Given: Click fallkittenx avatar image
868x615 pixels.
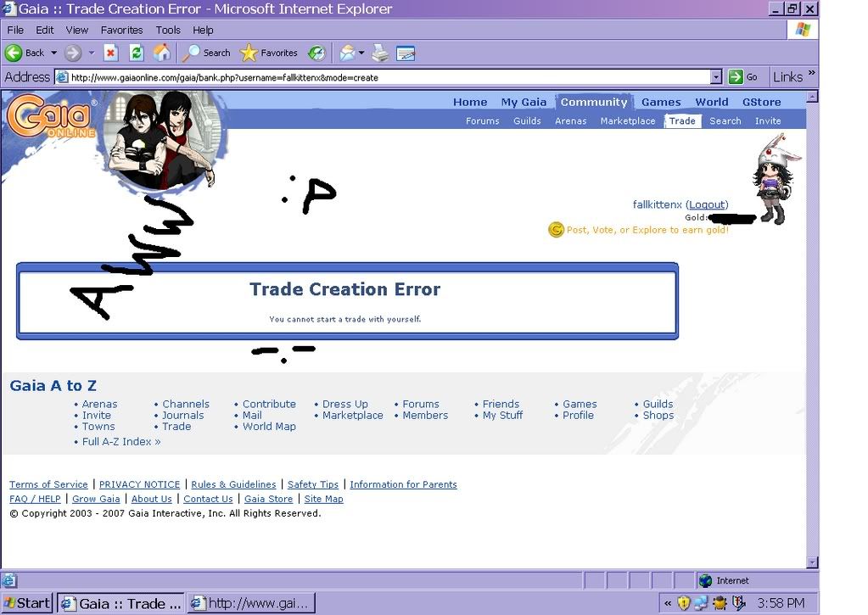Looking at the screenshot, I should [776, 180].
